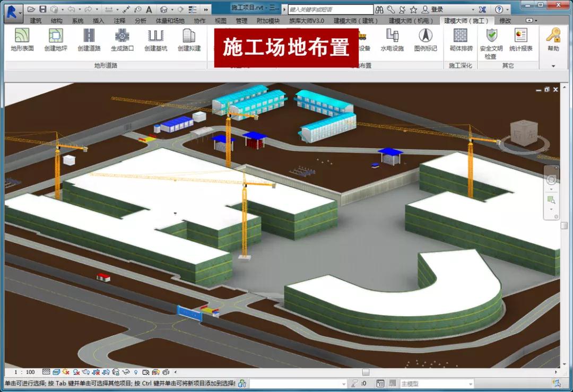The height and width of the screenshot is (392, 573).
Task: Open the 水电设施 utilities tool
Action: pos(392,39)
